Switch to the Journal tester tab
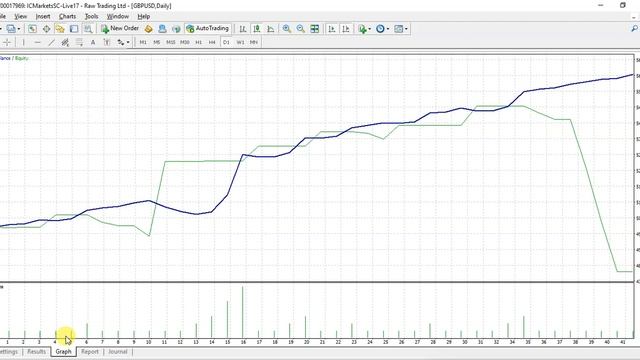The width and height of the screenshot is (640, 360). coord(118,351)
